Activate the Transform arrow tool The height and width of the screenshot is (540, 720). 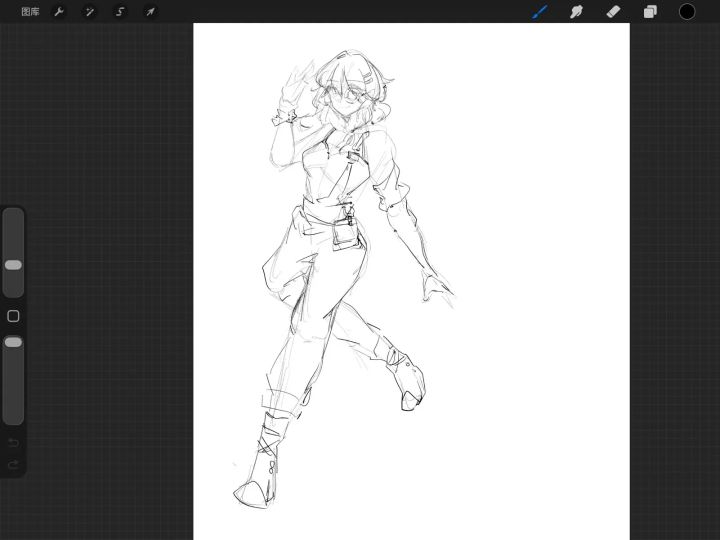click(150, 12)
